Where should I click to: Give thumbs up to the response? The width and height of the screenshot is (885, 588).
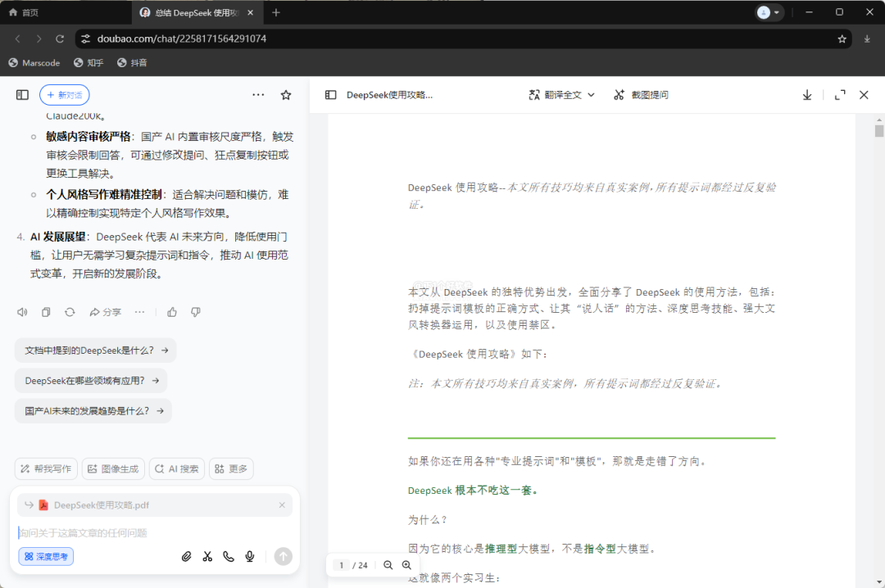172,312
